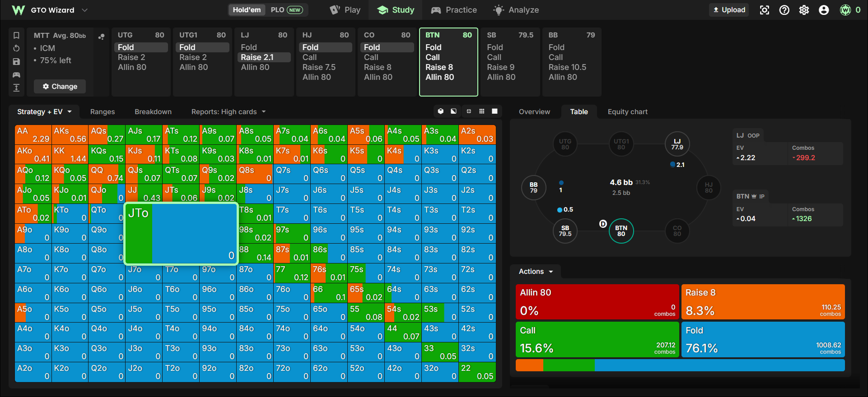Open the Equity chart tab

627,111
